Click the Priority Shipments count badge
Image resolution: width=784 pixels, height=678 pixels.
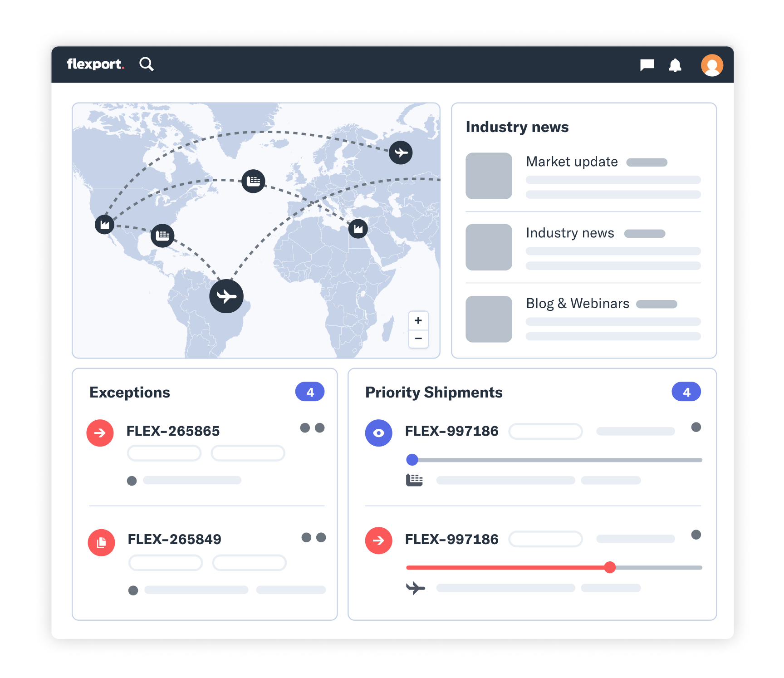pyautogui.click(x=686, y=391)
